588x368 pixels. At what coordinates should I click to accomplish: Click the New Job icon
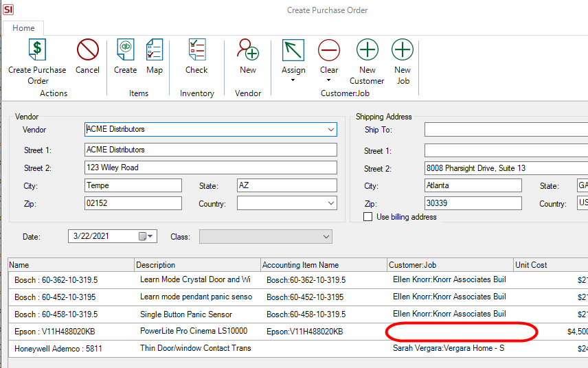pos(403,50)
